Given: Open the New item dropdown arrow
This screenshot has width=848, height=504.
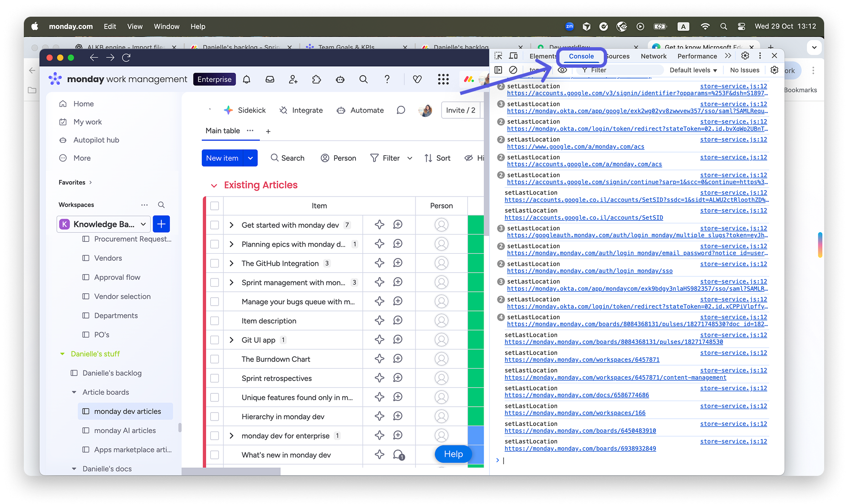Looking at the screenshot, I should pyautogui.click(x=250, y=158).
